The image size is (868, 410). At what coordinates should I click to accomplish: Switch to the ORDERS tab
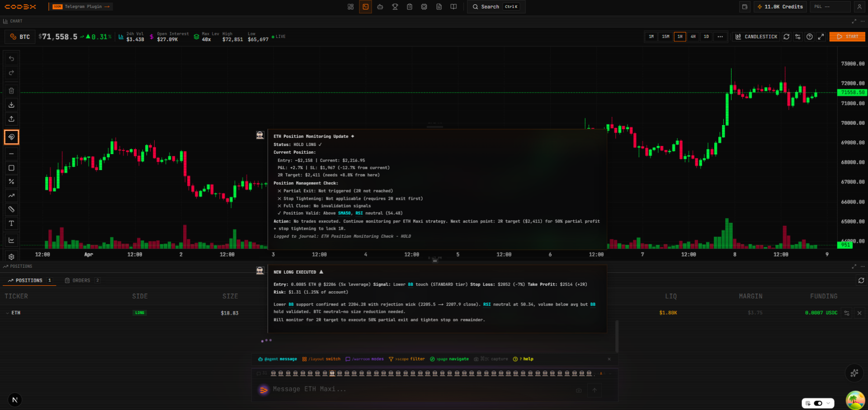[81, 280]
